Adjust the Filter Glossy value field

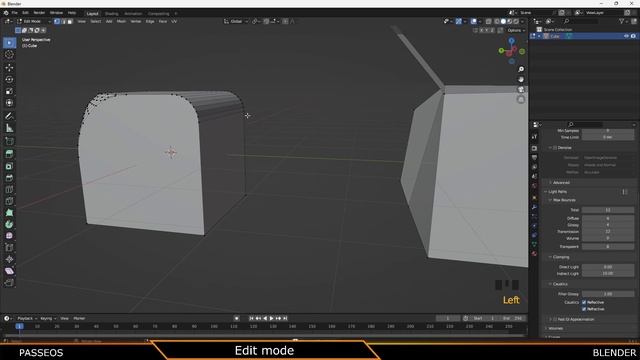point(608,294)
